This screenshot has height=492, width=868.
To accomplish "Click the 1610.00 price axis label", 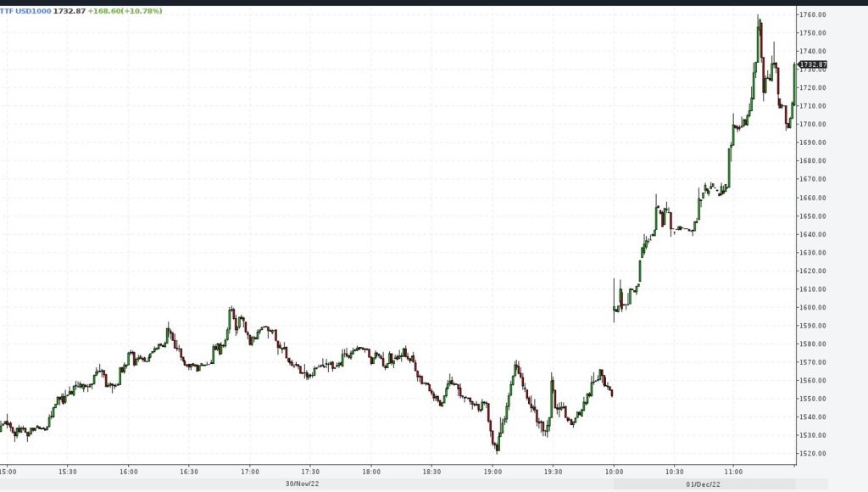I will [813, 290].
